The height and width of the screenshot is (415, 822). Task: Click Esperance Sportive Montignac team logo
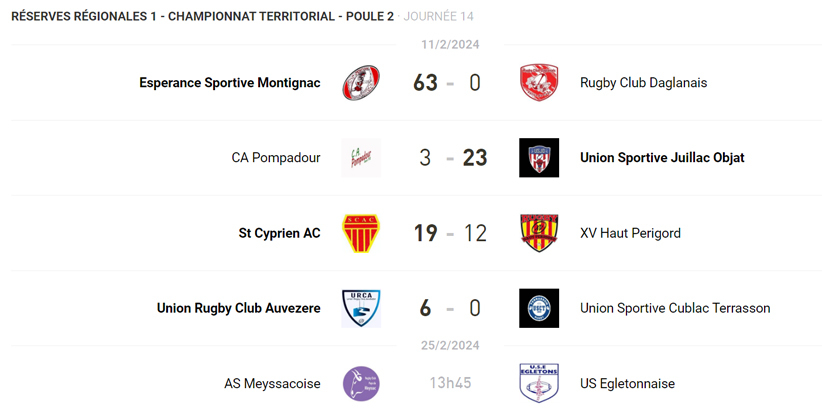click(361, 83)
